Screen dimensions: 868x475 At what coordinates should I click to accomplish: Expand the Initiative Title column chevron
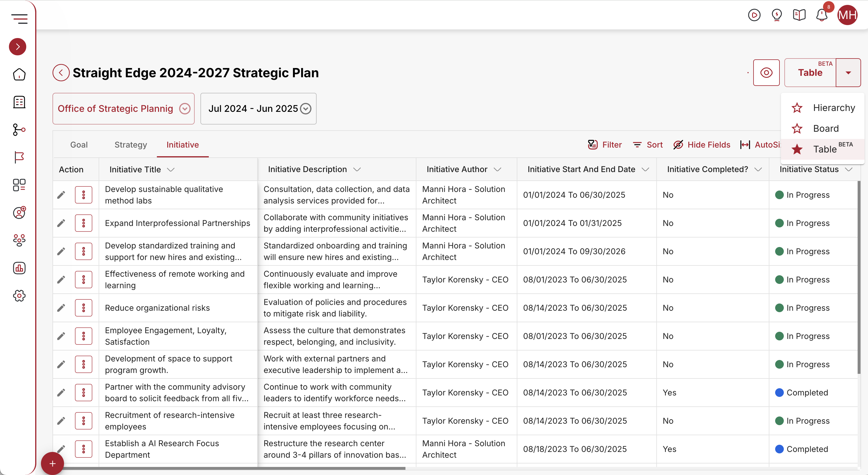[x=171, y=169]
